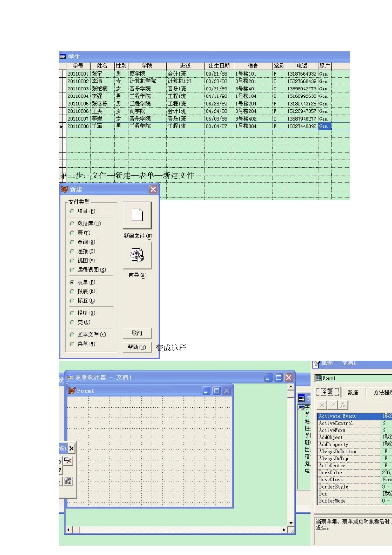This screenshot has width=392, height=555.
Task: Select the 表单 radio button
Action: pos(72,282)
